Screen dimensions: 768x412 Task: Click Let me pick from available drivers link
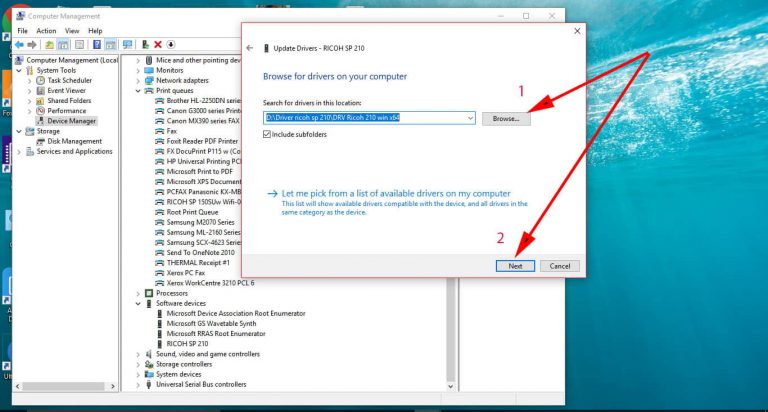tap(395, 193)
